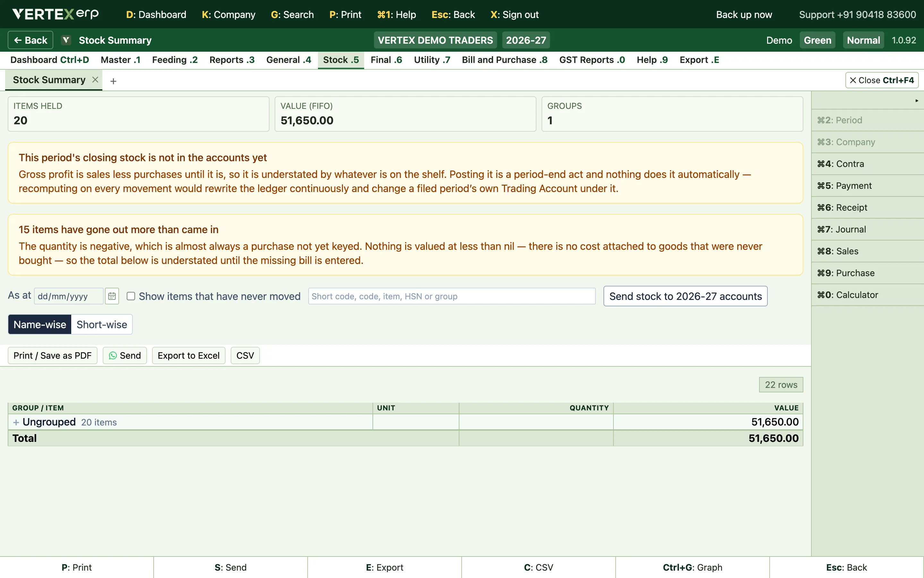The width and height of the screenshot is (924, 578).
Task: Click the Back button with arrow
Action: coord(30,40)
